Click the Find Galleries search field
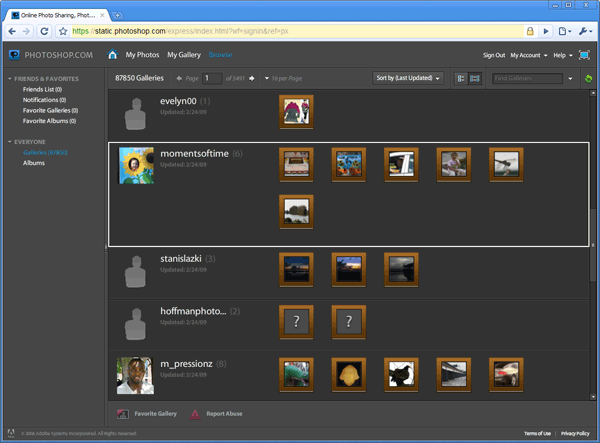Viewport: 600px width, 443px height. click(x=527, y=78)
